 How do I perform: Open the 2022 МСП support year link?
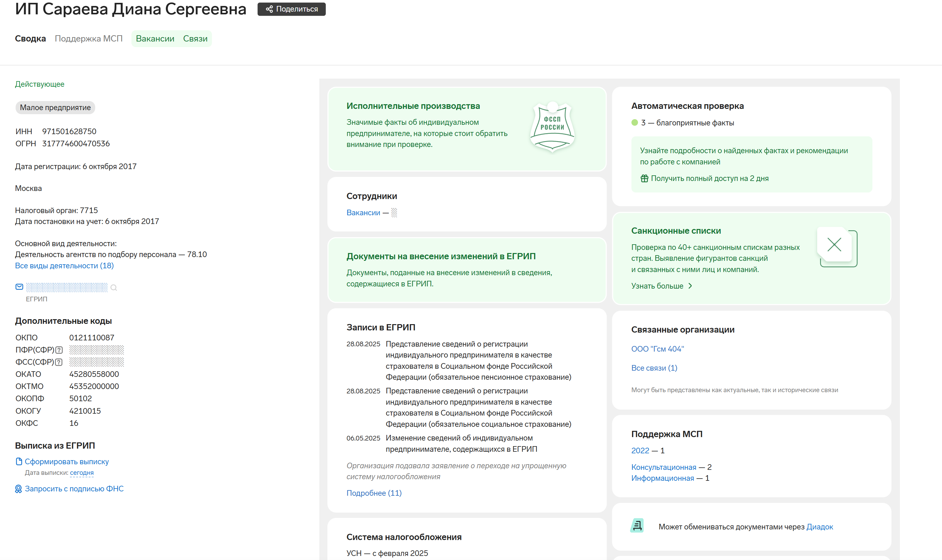(640, 450)
